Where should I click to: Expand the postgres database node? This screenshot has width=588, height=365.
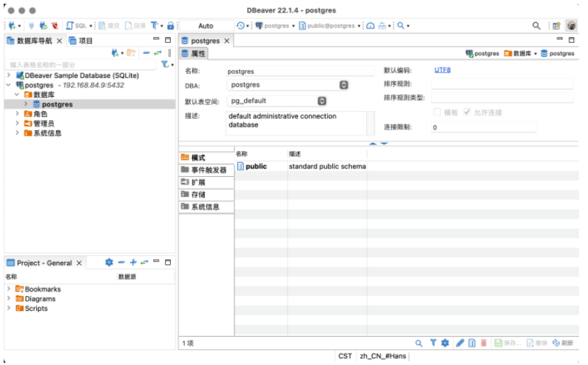(25, 104)
